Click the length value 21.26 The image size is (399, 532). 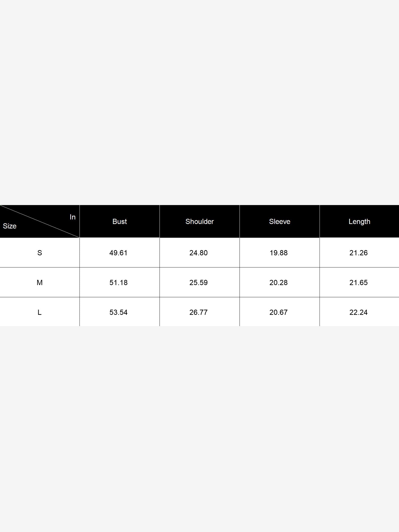coord(359,253)
